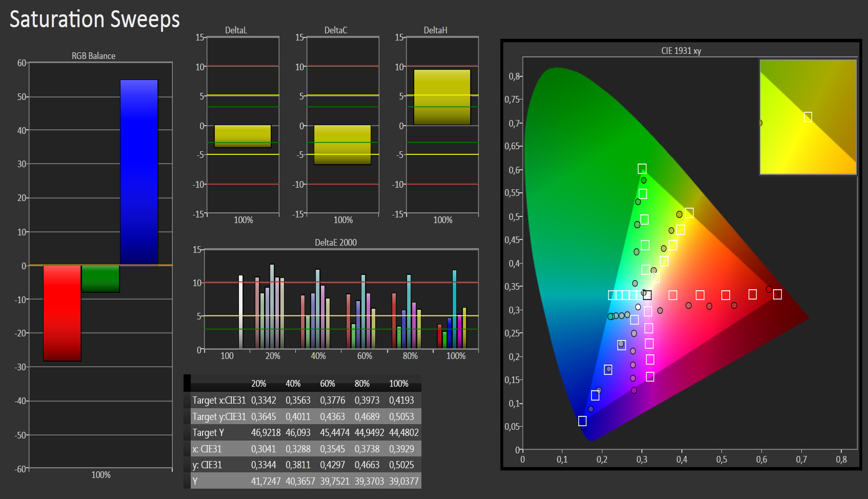Click the DeltaE 2000 chart title
Viewport: 868px width, 499px height.
(336, 243)
